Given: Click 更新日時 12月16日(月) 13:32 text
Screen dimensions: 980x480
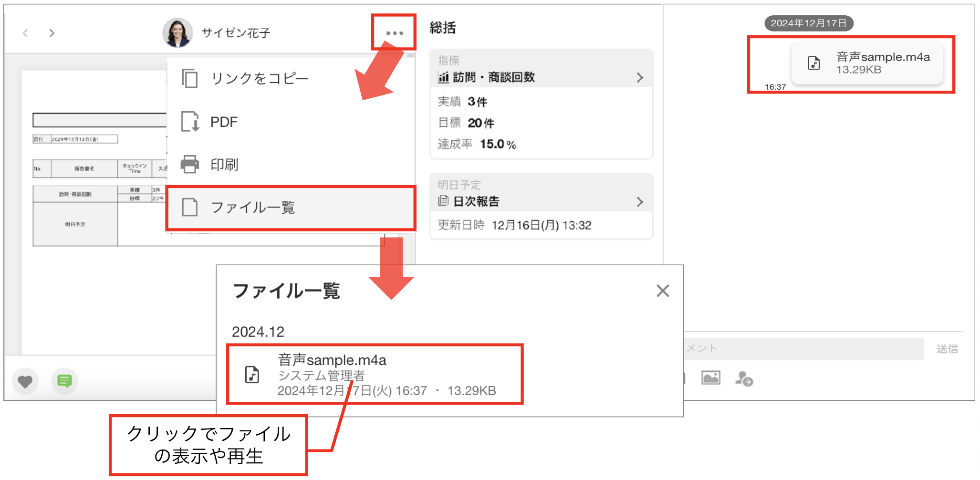Looking at the screenshot, I should [514, 225].
